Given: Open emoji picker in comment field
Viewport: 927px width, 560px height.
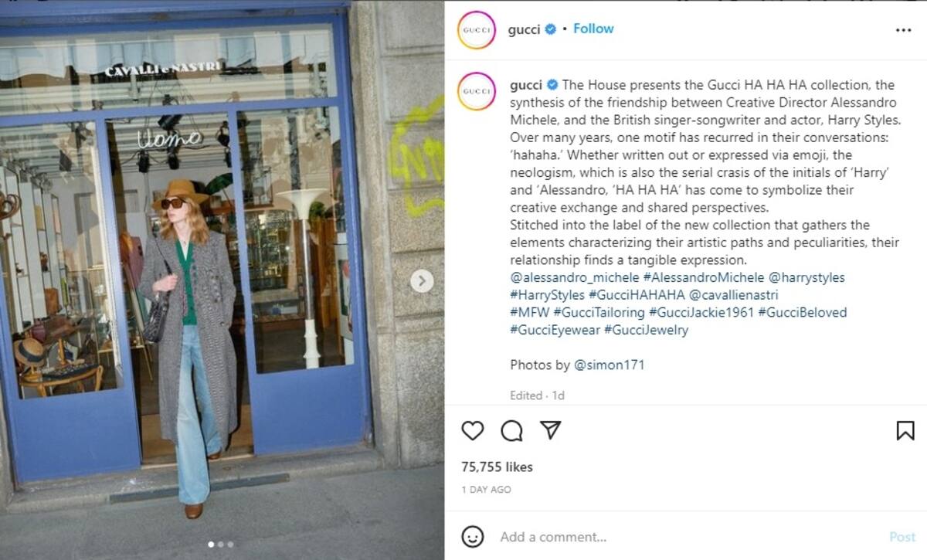Looking at the screenshot, I should coord(472,536).
